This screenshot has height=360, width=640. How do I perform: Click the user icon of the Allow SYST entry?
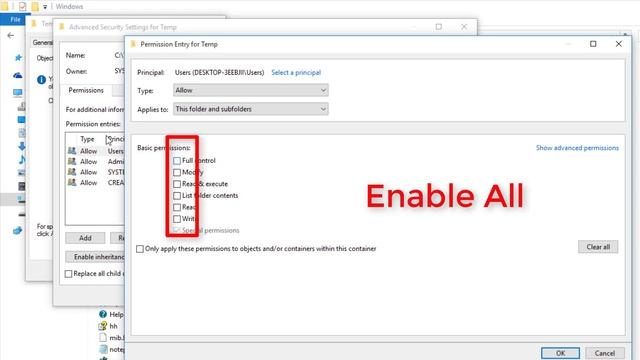(72, 172)
